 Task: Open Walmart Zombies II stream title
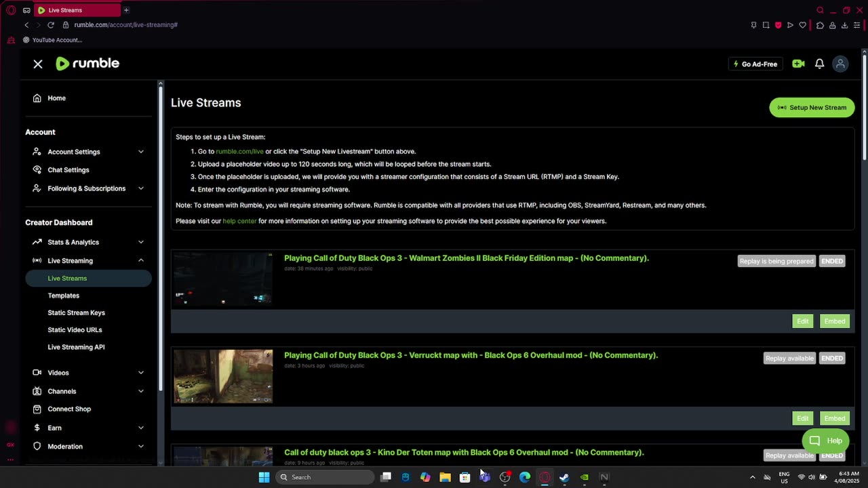coord(467,258)
